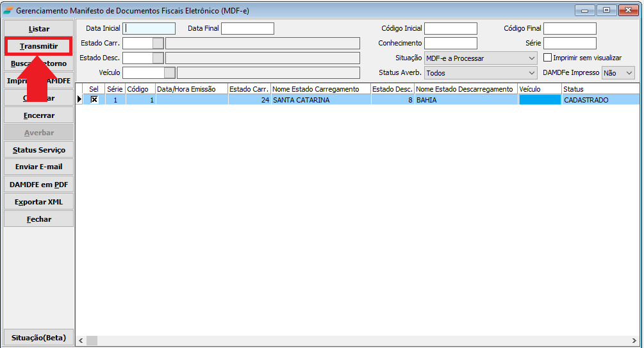Click Enviar E-mail button

[38, 167]
